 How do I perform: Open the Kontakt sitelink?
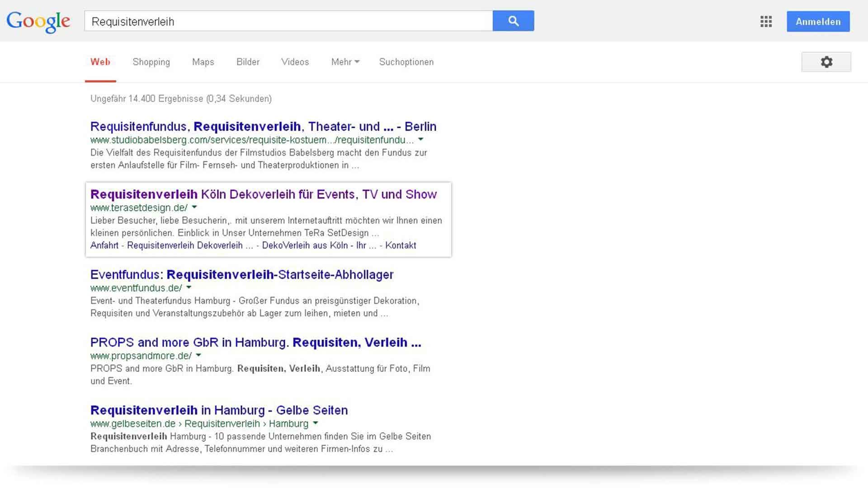point(401,245)
